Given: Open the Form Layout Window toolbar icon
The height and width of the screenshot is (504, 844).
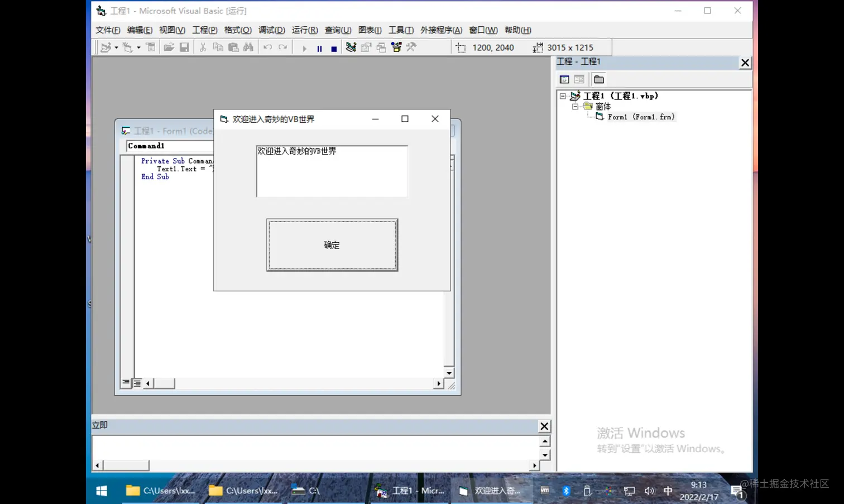Looking at the screenshot, I should pyautogui.click(x=381, y=47).
